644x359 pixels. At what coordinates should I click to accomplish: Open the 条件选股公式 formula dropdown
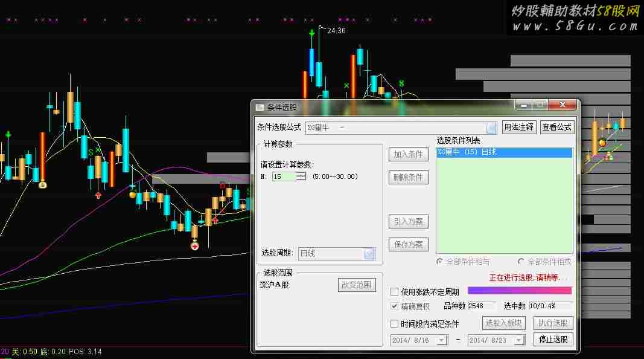point(491,128)
